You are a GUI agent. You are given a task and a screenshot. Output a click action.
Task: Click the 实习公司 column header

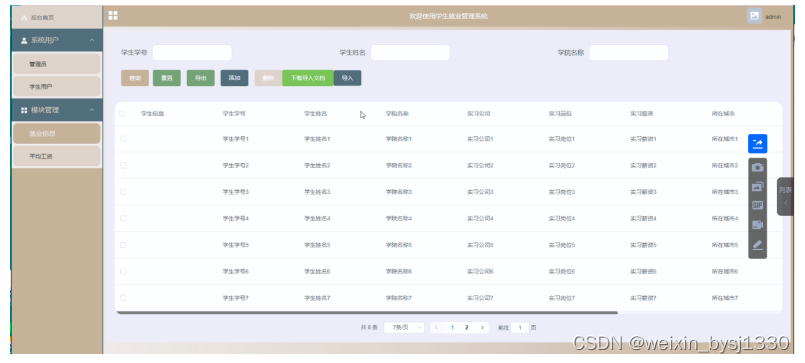478,113
